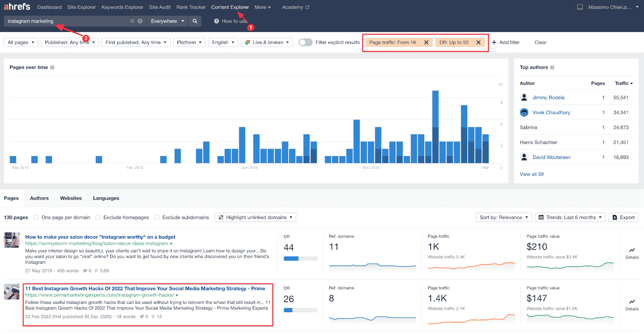
Task: Click the Ahrefs logo
Action: [x=17, y=7]
